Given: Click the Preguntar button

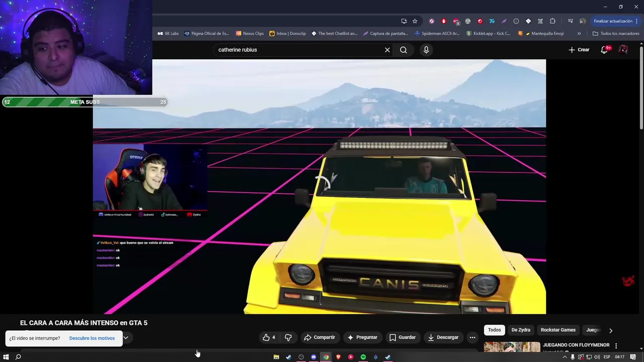Looking at the screenshot, I should click(x=362, y=337).
